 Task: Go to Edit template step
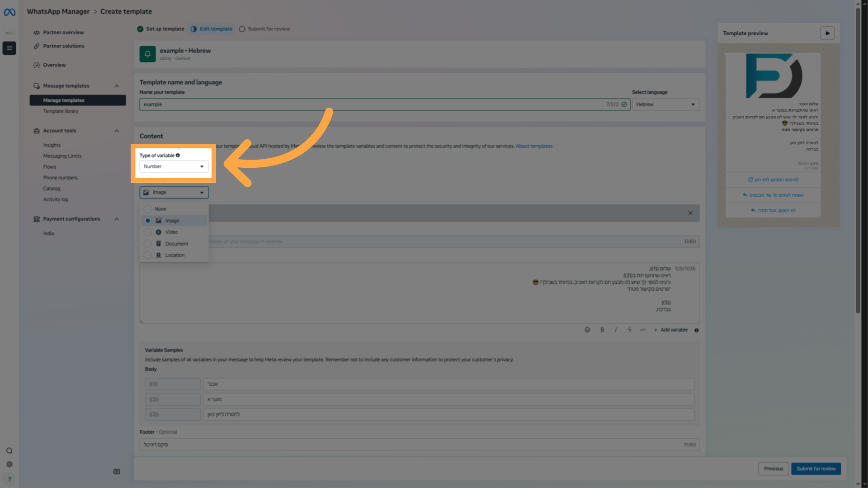212,29
